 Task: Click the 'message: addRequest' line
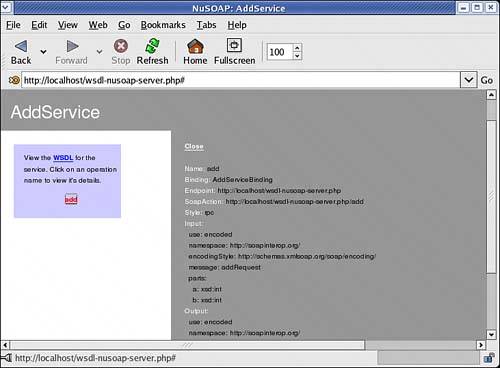(225, 267)
